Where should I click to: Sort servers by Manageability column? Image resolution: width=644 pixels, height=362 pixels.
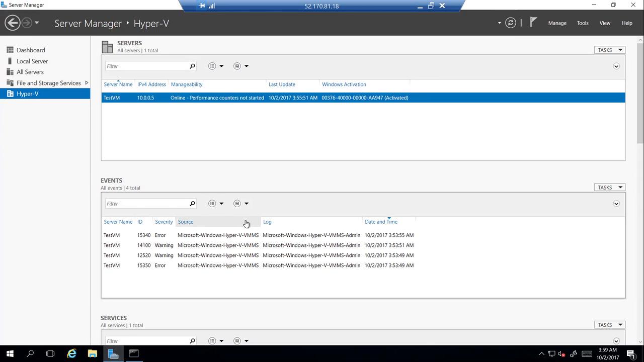(217, 84)
